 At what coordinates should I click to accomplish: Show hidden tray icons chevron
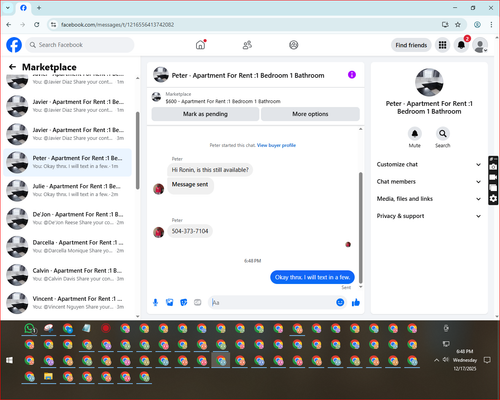(436, 360)
